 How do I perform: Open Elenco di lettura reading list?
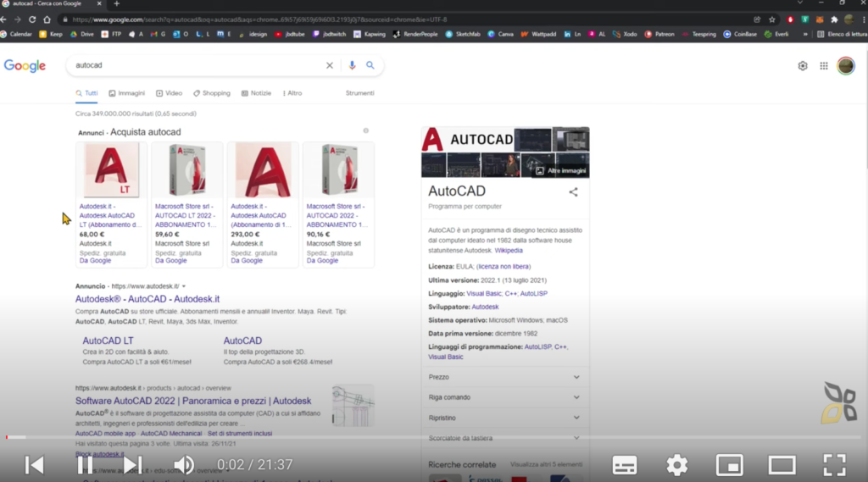pos(842,34)
